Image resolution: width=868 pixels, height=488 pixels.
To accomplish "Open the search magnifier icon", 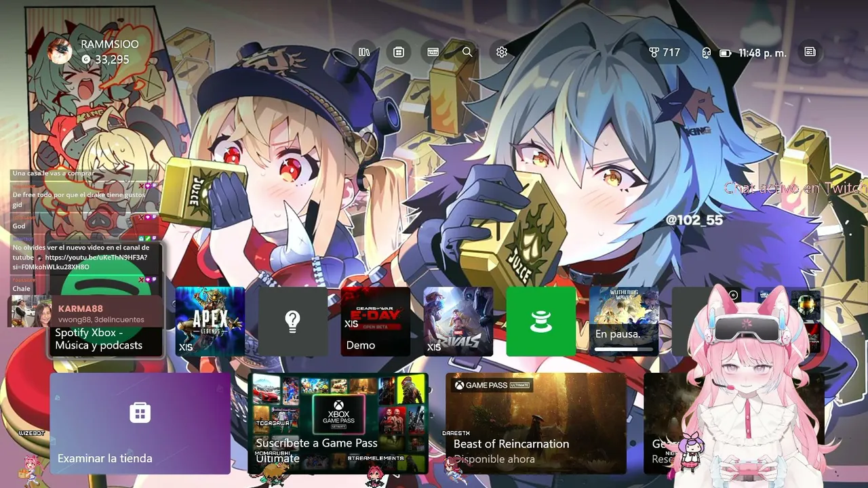I will pos(467,52).
